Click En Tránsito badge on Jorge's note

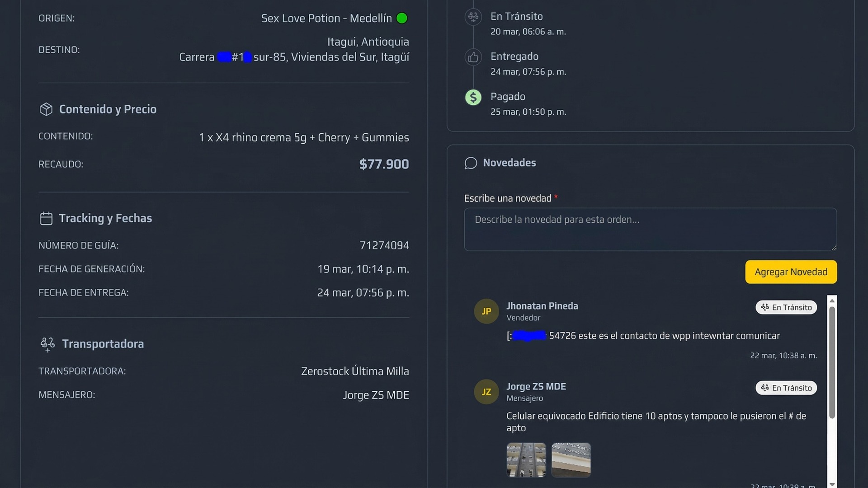pyautogui.click(x=786, y=388)
